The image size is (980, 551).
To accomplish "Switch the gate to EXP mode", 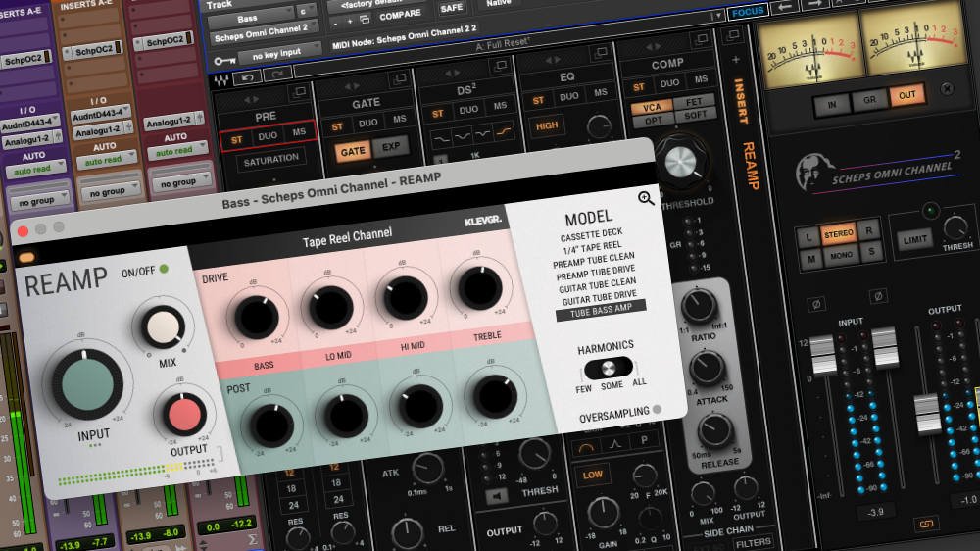I will tap(391, 146).
